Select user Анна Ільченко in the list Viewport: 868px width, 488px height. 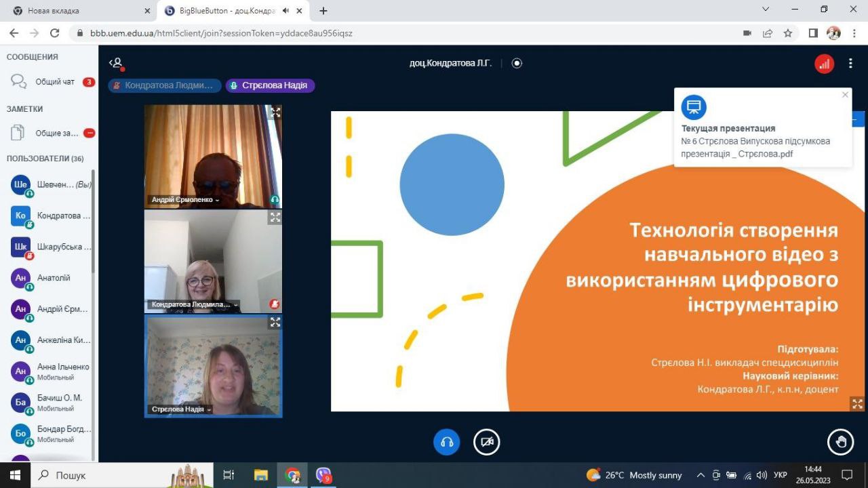[49, 371]
